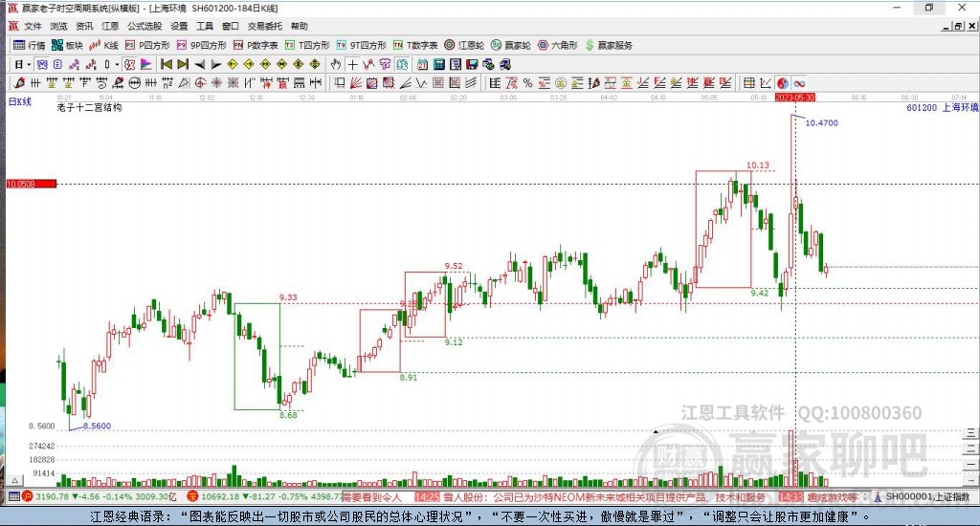Open the P数字表 tool
The image size is (980, 526).
point(256,45)
